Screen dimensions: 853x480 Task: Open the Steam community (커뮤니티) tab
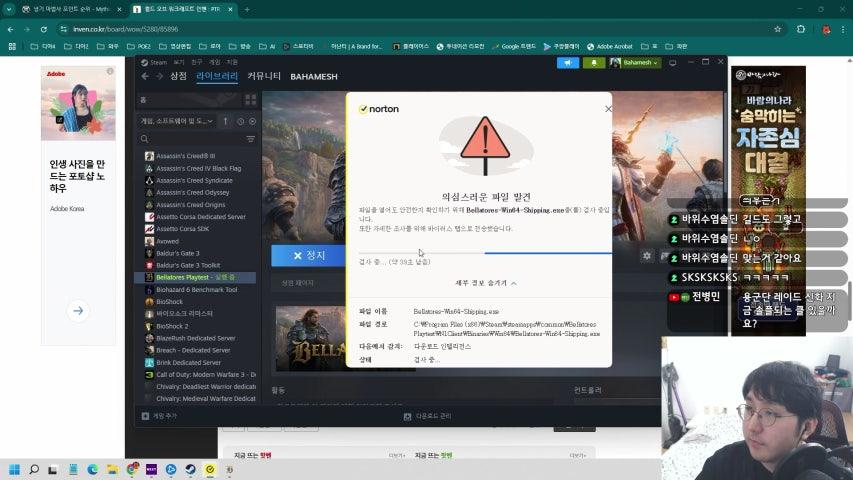coord(264,76)
